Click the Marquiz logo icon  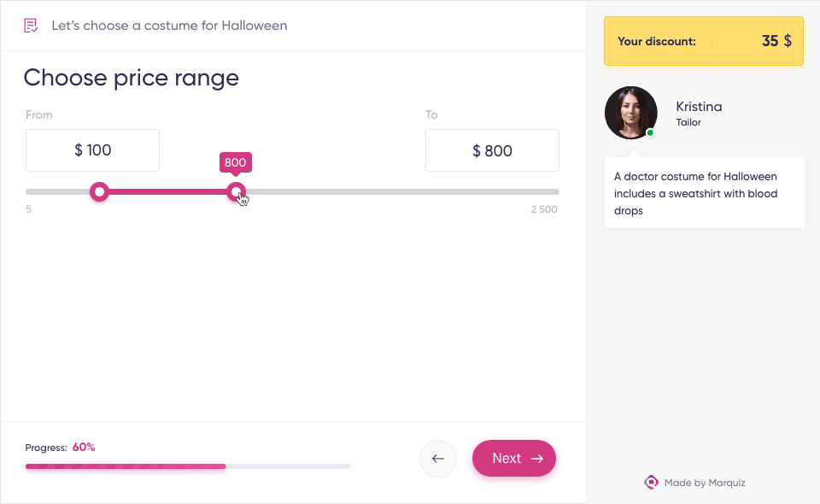coord(651,482)
